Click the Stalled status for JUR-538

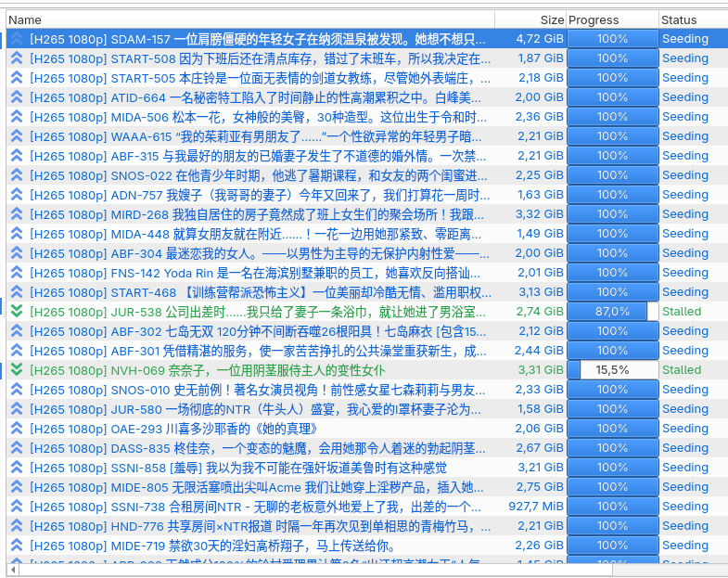[x=682, y=312]
